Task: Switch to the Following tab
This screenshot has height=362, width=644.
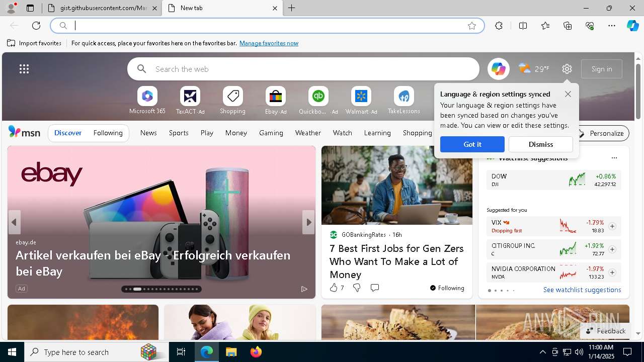Action: pyautogui.click(x=108, y=133)
